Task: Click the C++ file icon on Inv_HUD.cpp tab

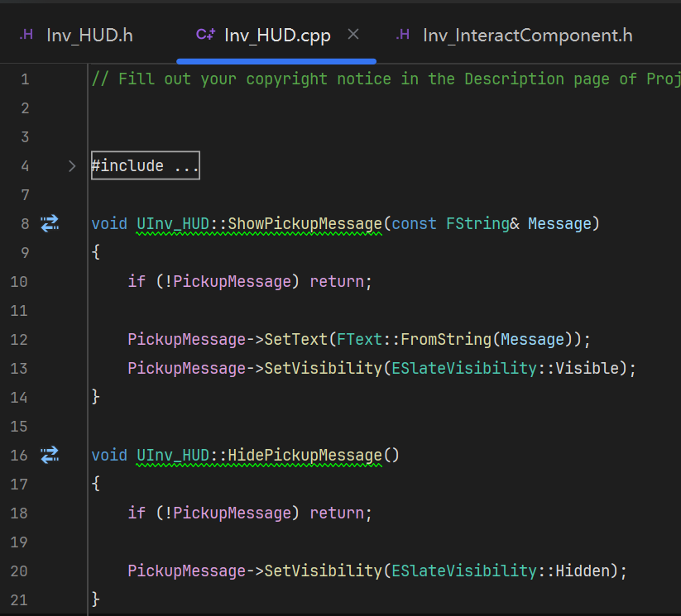Action: 205,34
